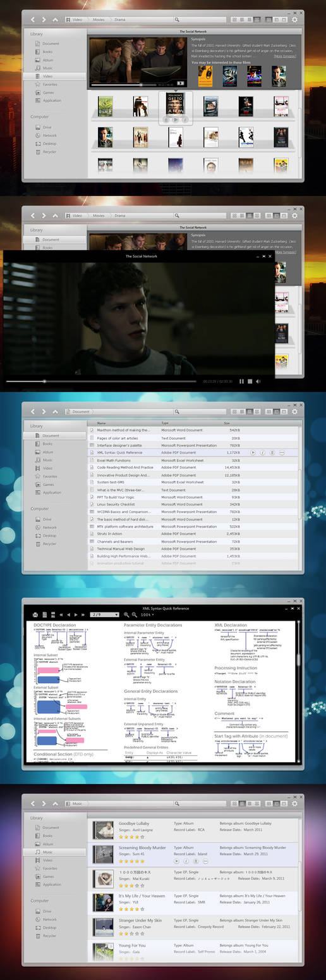Click the trash icon on the Screaming Bloody Murder row
The height and width of the screenshot is (980, 326).
pos(196,861)
